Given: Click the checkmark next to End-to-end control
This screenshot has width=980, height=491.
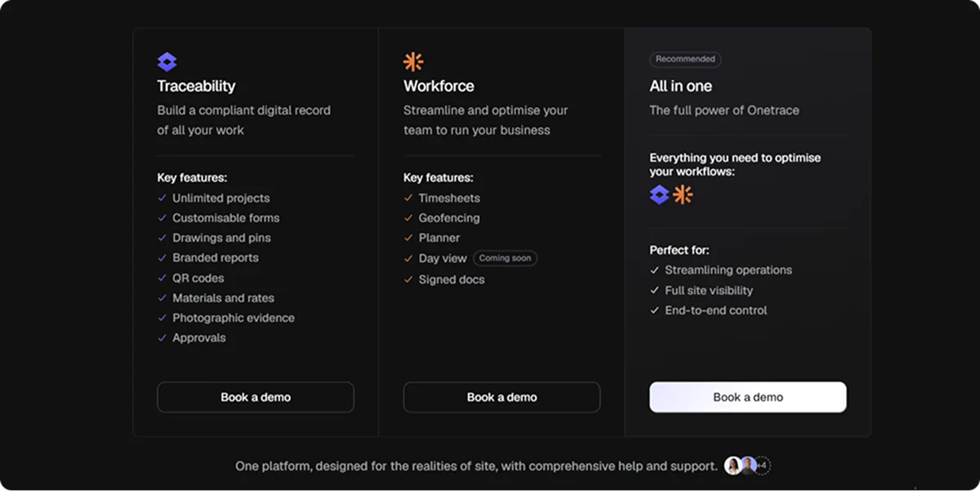Looking at the screenshot, I should 654,310.
